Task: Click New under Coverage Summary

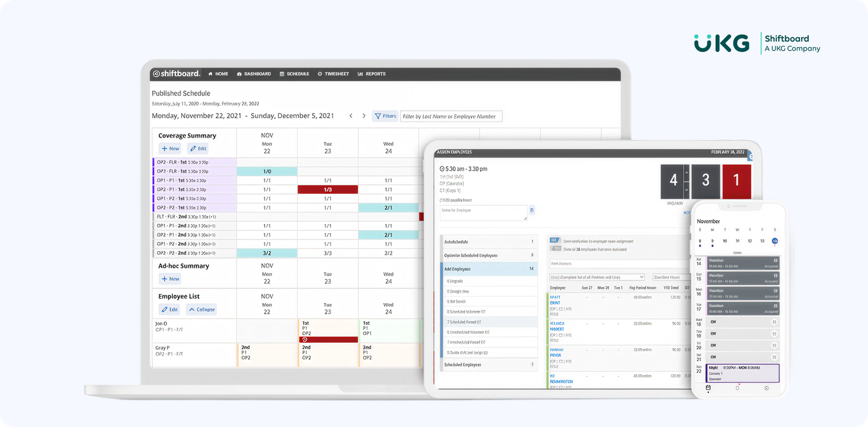Action: click(x=170, y=148)
